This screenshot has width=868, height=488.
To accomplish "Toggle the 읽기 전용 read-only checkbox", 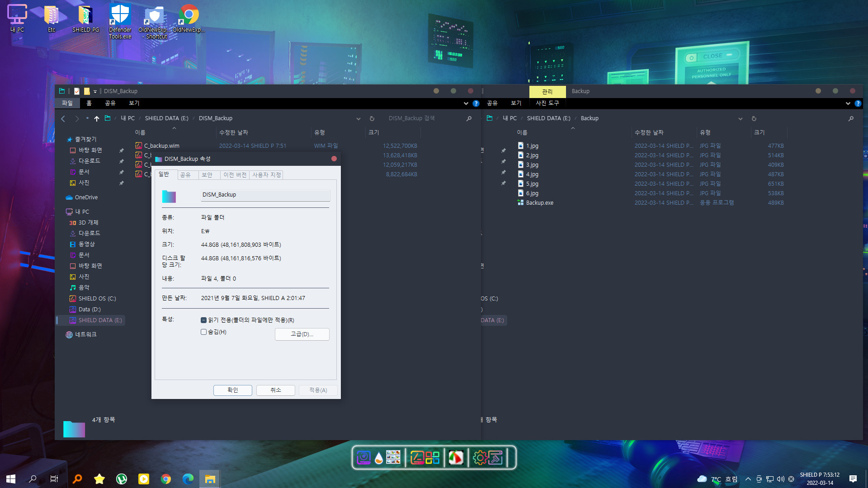I will (203, 320).
